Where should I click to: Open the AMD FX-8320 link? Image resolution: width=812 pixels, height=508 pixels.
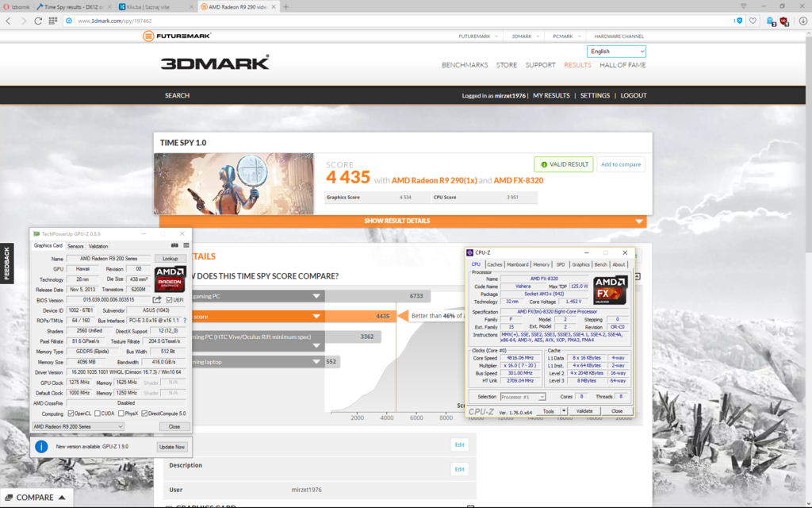pos(519,180)
